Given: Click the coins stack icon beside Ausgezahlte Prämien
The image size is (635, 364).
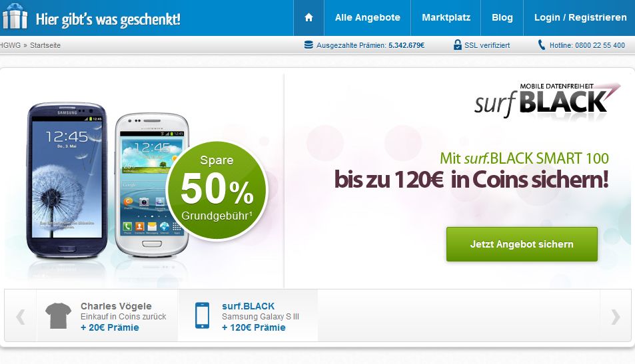Looking at the screenshot, I should click(x=309, y=45).
